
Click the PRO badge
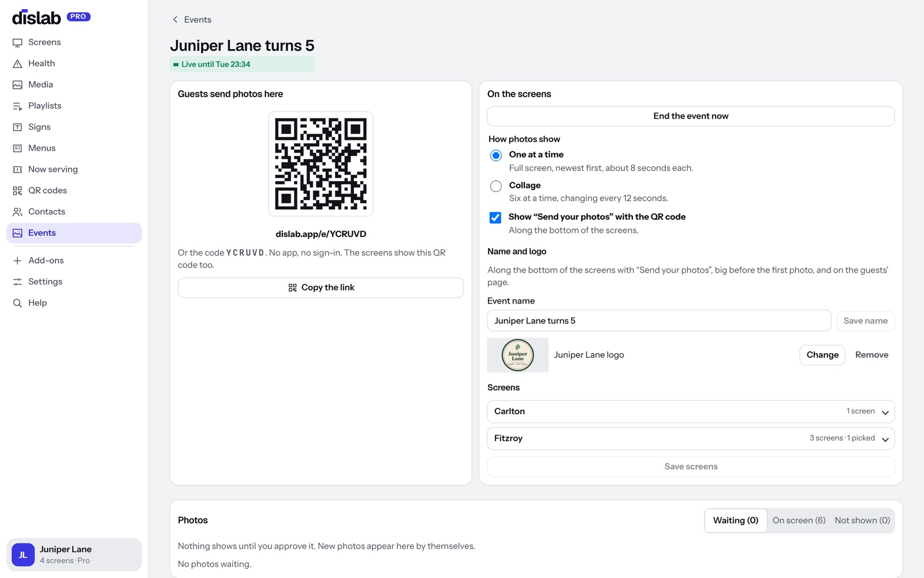pyautogui.click(x=79, y=17)
